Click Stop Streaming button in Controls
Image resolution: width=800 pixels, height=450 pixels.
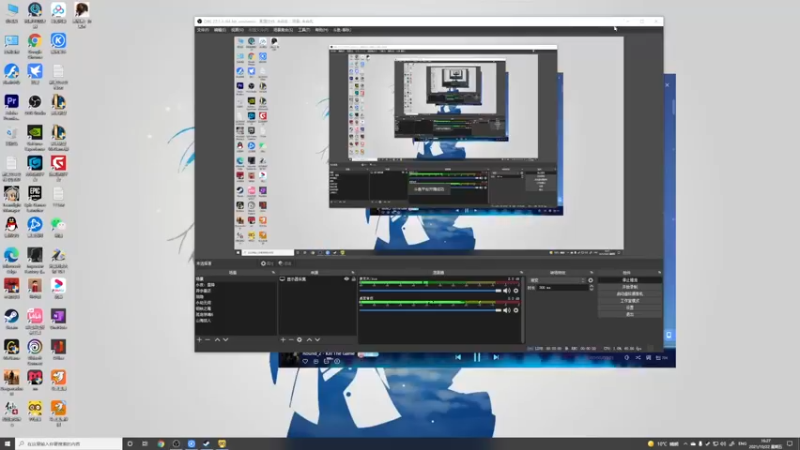[630, 280]
